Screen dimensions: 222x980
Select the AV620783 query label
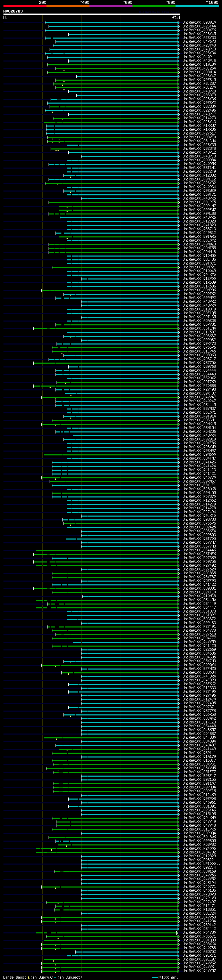(13, 11)
